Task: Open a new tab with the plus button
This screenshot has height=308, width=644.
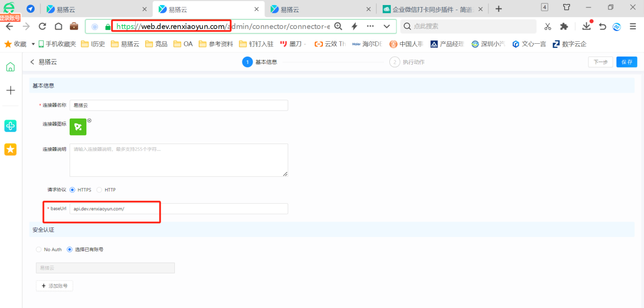Action: coord(499,9)
